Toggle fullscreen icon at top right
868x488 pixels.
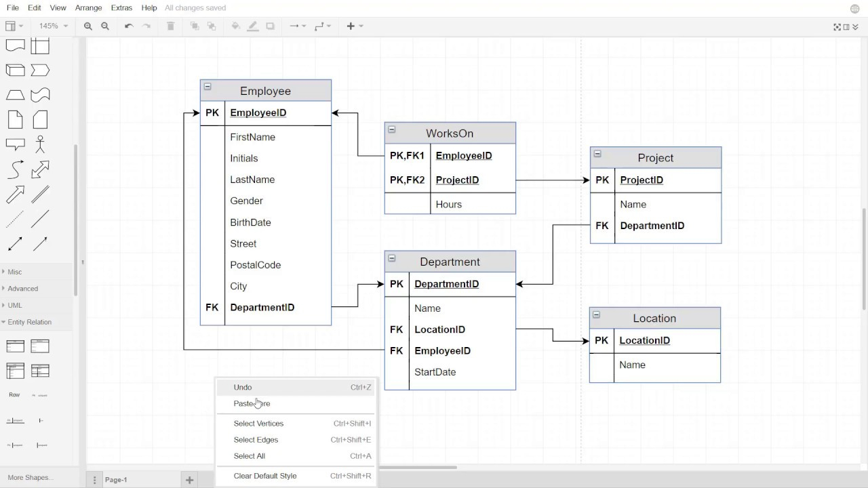click(837, 27)
